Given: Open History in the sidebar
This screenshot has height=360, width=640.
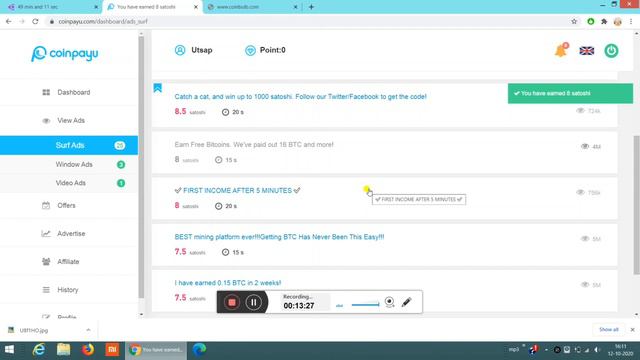Looking at the screenshot, I should click(69, 290).
